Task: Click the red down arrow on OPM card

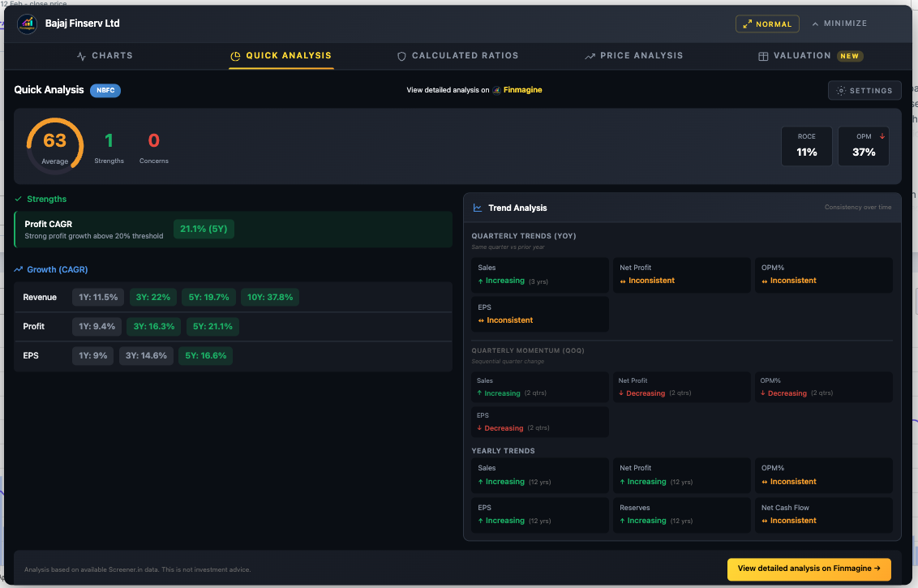Action: coord(882,136)
